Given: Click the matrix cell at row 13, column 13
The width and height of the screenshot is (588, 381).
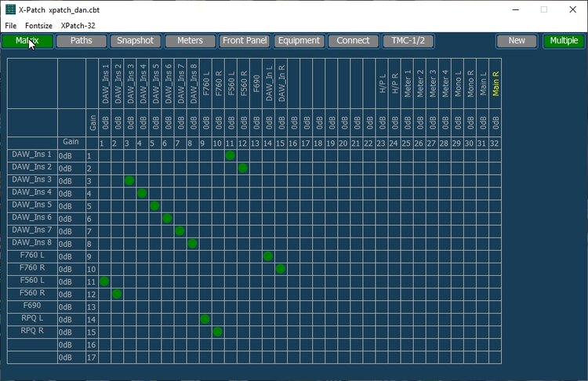Looking at the screenshot, I should coord(256,307).
